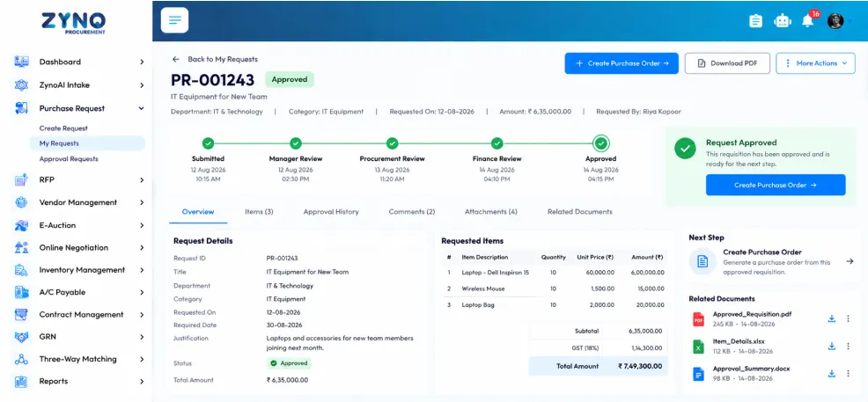The image size is (868, 402).
Task: Click the Manager Review step marker
Action: point(296,143)
